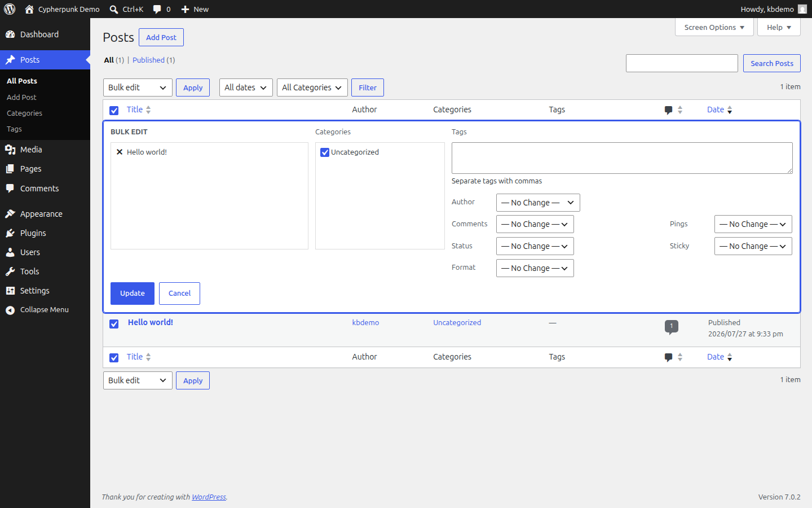Open the bottom Bulk edit dropdown
The width and height of the screenshot is (812, 508).
138,380
